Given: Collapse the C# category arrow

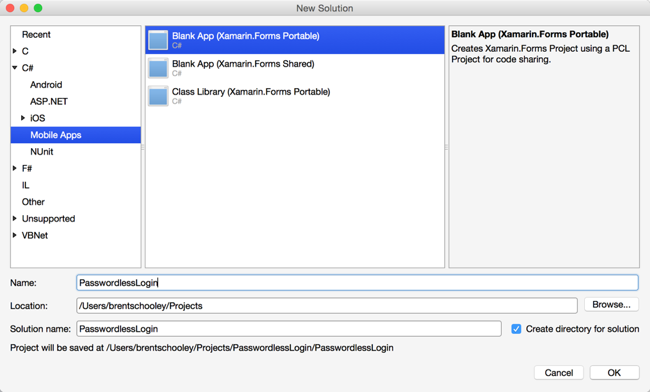Looking at the screenshot, I should (15, 68).
